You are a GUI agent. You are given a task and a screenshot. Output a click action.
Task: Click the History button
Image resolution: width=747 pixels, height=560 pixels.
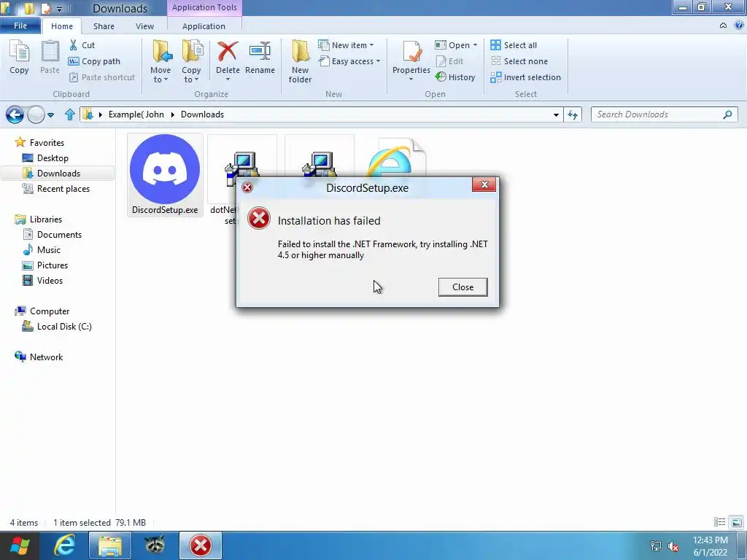click(455, 77)
